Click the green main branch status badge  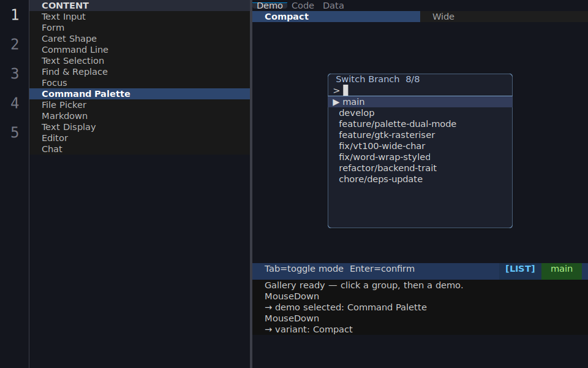pos(562,269)
